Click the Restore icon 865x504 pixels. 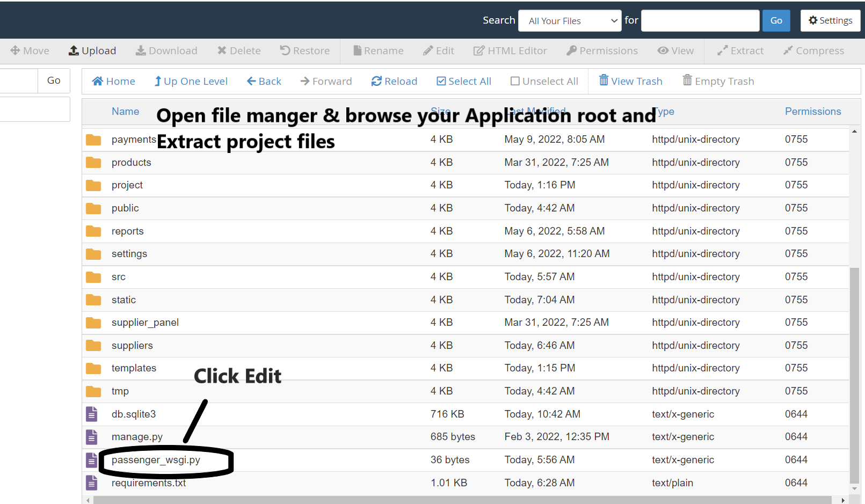(304, 50)
